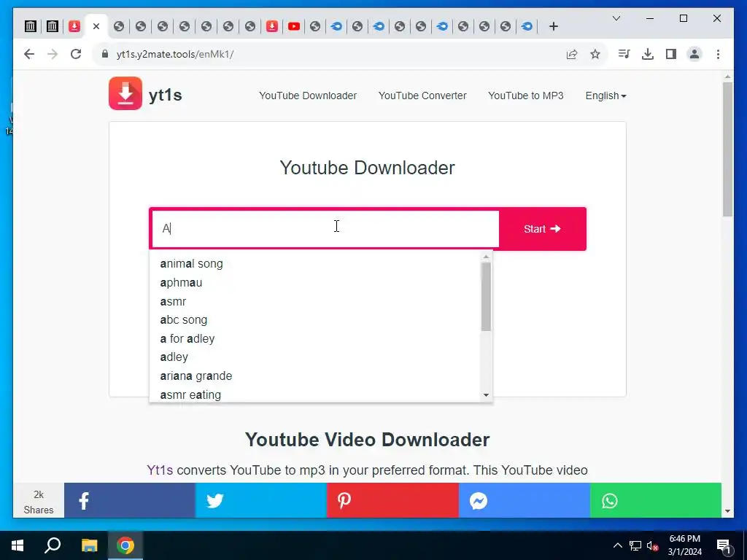Share on Pinterest
The height and width of the screenshot is (560, 747).
point(392,500)
